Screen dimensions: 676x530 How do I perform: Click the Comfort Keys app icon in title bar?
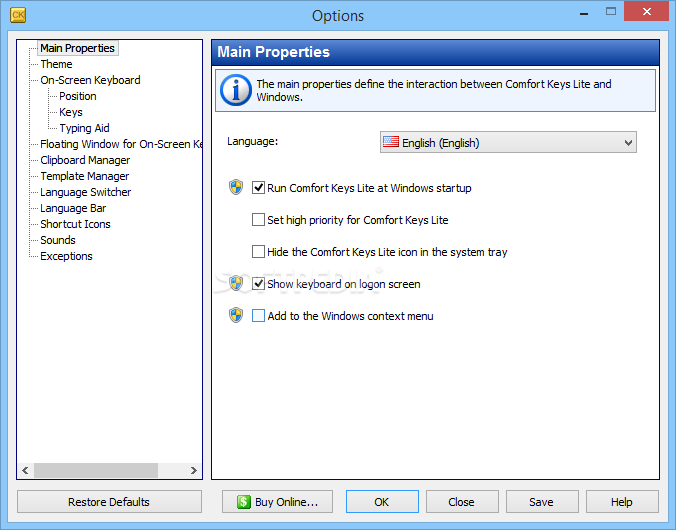click(18, 15)
